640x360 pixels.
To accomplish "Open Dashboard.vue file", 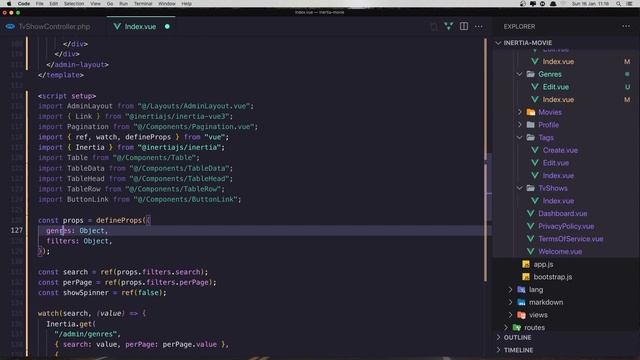I will 562,213.
